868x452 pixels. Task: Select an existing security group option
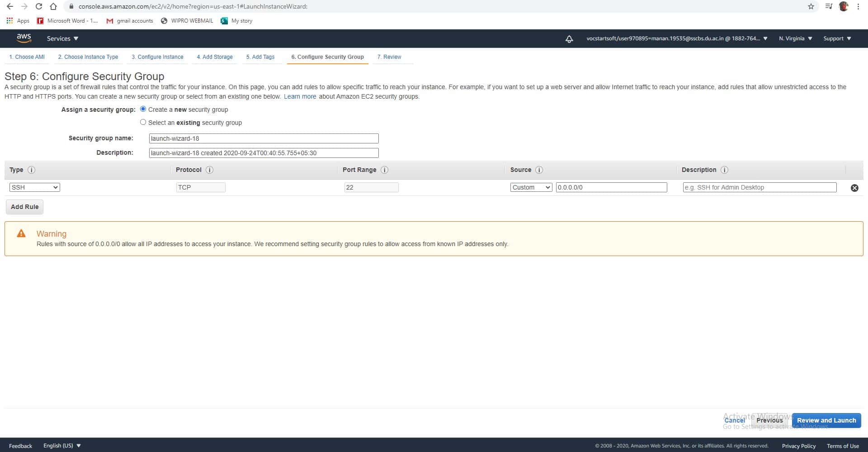click(143, 122)
